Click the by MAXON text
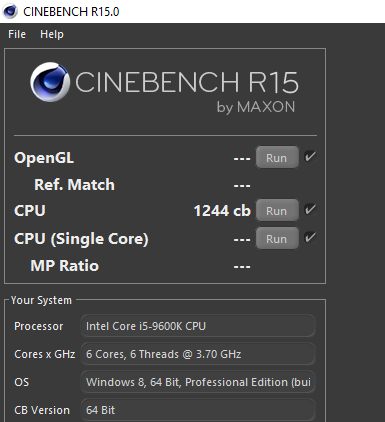 (256, 107)
